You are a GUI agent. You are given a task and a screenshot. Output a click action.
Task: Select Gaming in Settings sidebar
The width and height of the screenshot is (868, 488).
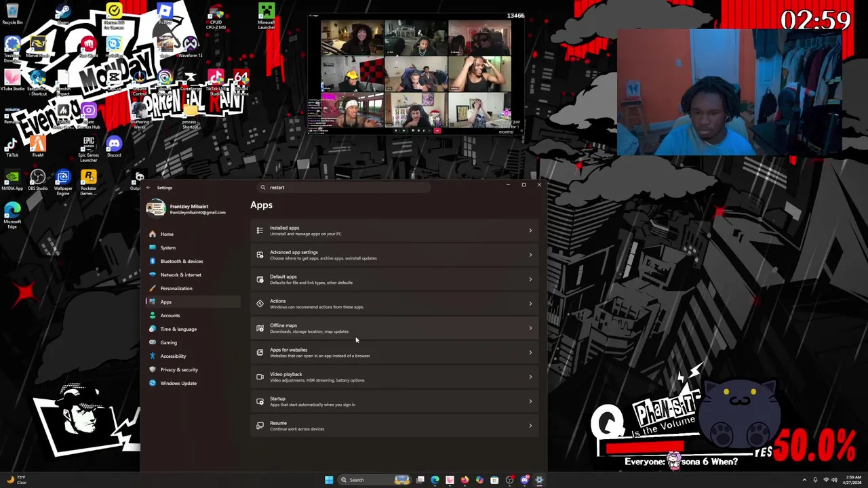click(x=193, y=342)
